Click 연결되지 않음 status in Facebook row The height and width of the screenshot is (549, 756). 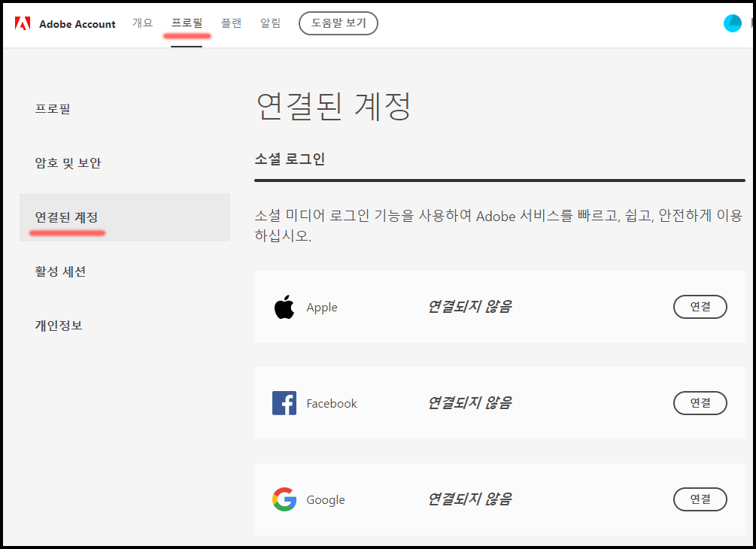click(x=469, y=403)
